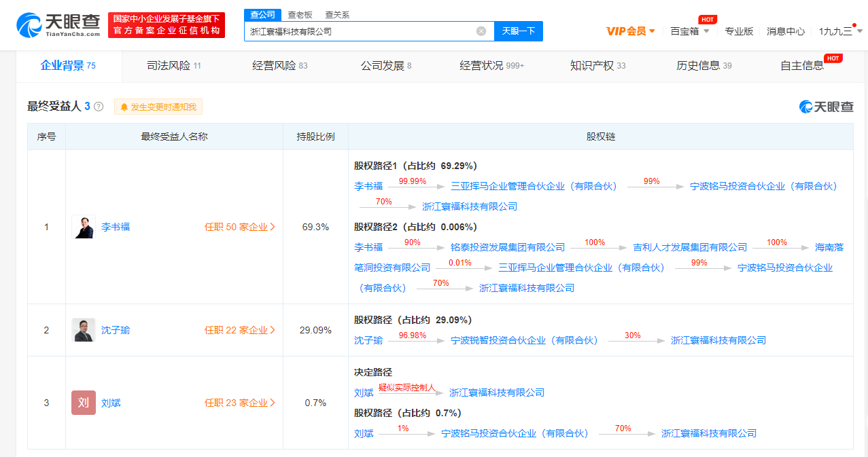Open 浙江寰福科技有限公司 in 决定路径
This screenshot has width=868, height=457.
(x=497, y=392)
